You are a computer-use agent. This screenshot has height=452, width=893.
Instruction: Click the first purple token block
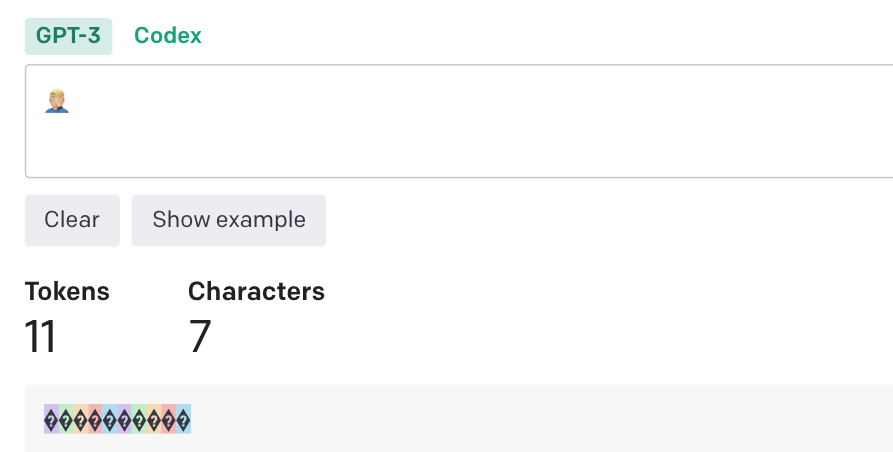click(x=51, y=420)
